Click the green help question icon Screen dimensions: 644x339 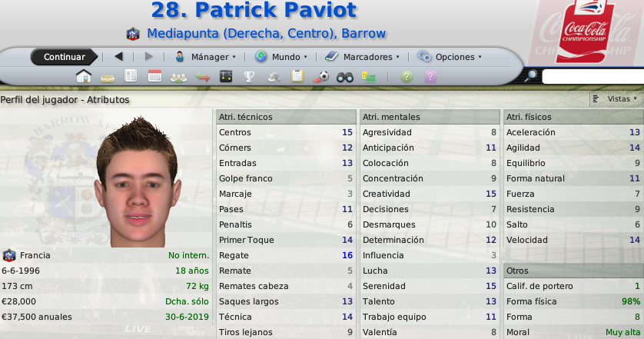[x=407, y=76]
